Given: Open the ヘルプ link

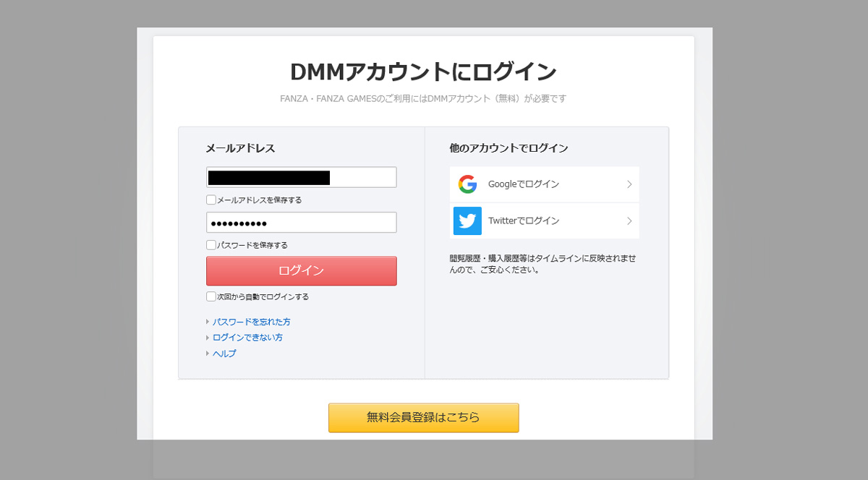Looking at the screenshot, I should pos(224,353).
